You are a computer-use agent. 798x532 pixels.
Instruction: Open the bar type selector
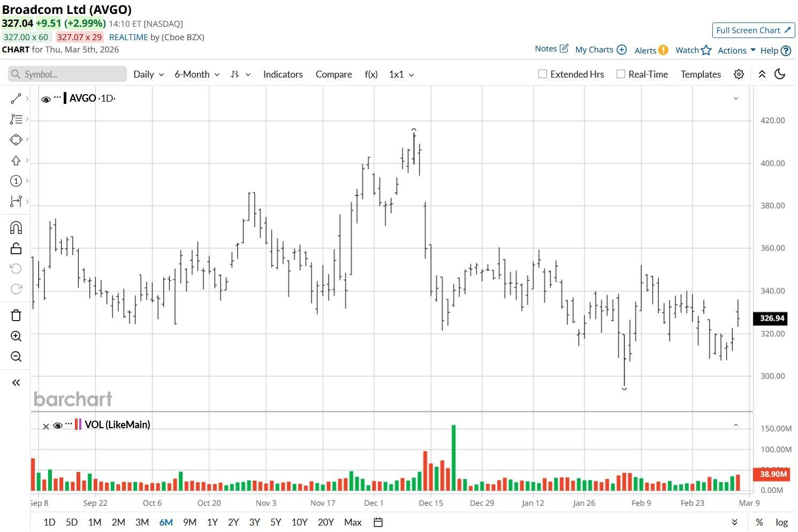240,74
